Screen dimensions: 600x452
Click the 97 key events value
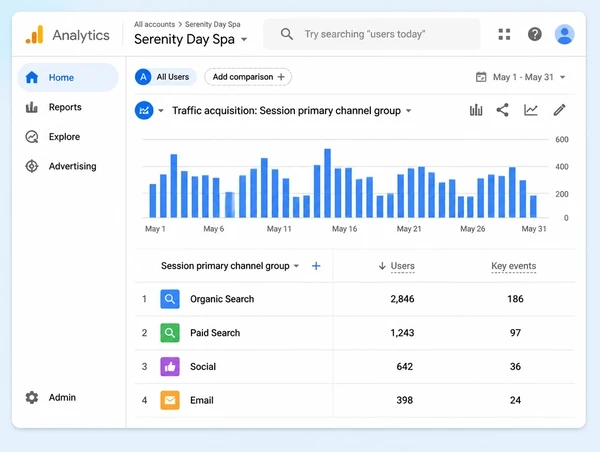click(515, 333)
